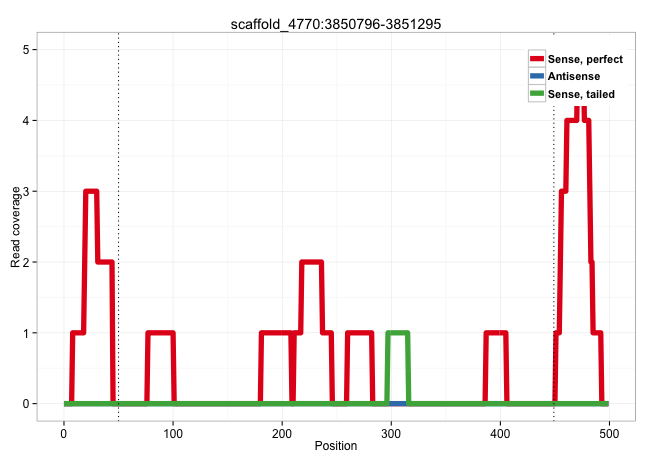Click the 'Position' x-axis label
This screenshot has width=650, height=460.
click(x=335, y=446)
